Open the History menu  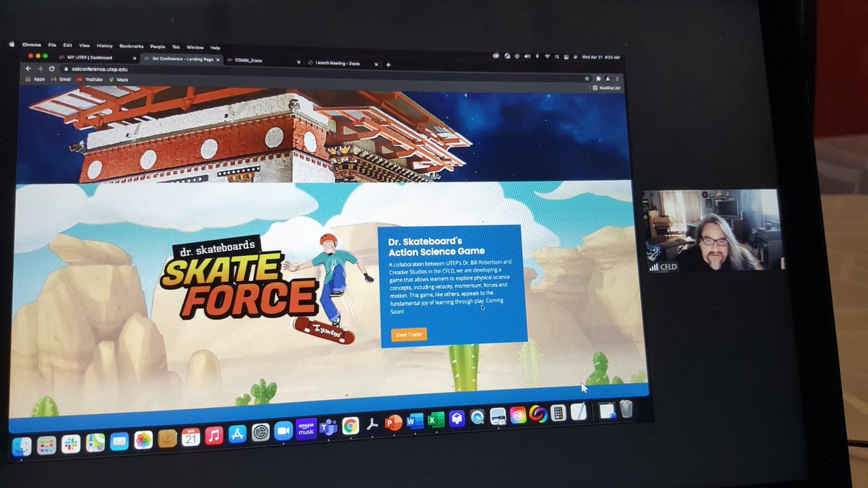[x=105, y=46]
